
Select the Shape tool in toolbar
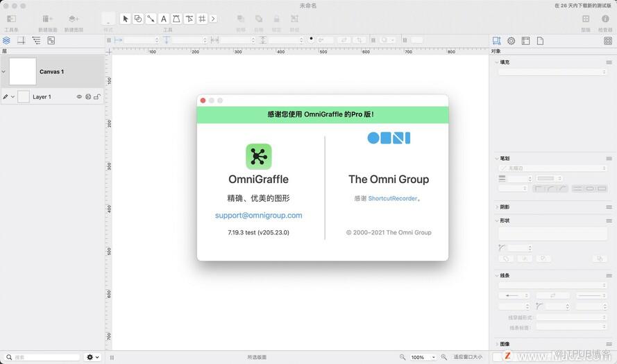137,19
